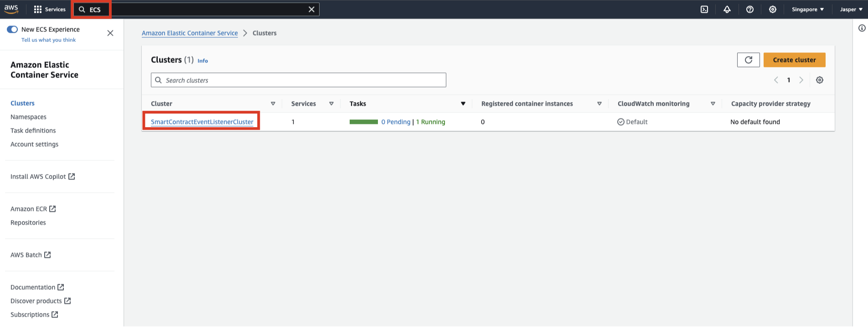Select Namespaces in the side navigation
Screen dimensions: 868x328
[28, 117]
